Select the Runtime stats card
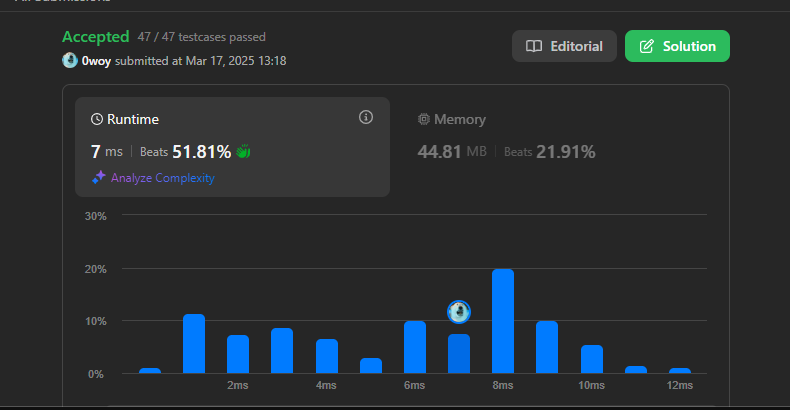This screenshot has width=790, height=410. pos(232,147)
